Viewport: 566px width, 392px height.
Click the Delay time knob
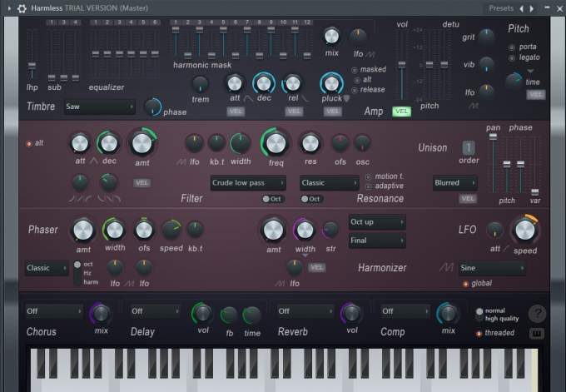(251, 315)
